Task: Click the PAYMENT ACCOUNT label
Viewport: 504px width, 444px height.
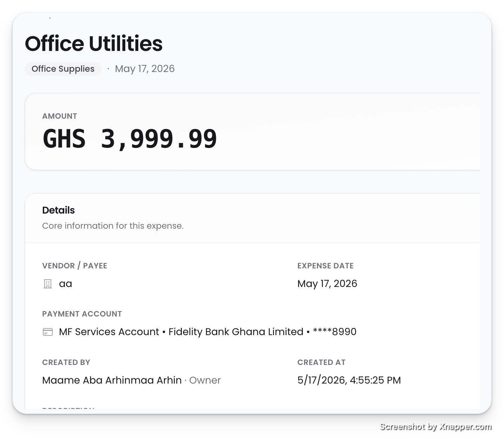Action: tap(82, 314)
